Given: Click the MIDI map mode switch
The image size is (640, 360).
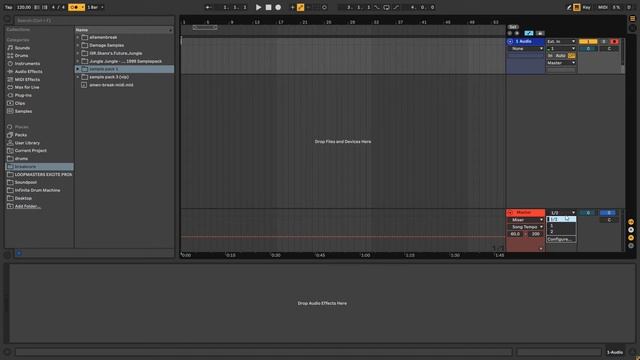Looking at the screenshot, I should tap(602, 7).
